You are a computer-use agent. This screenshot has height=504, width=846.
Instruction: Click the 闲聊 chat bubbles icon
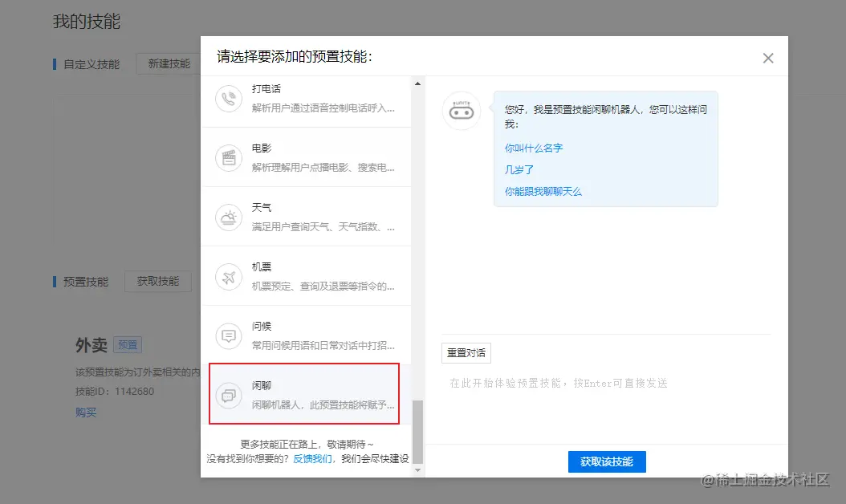229,396
